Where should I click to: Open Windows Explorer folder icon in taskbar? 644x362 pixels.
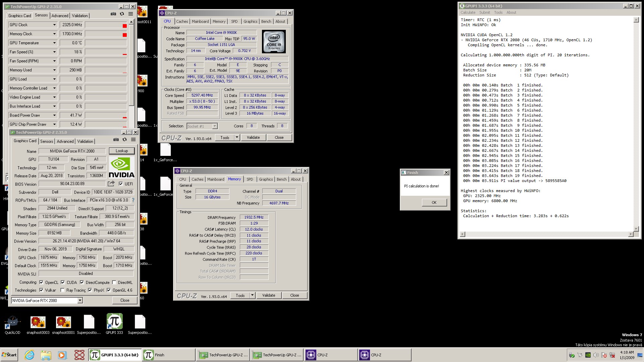[46, 355]
